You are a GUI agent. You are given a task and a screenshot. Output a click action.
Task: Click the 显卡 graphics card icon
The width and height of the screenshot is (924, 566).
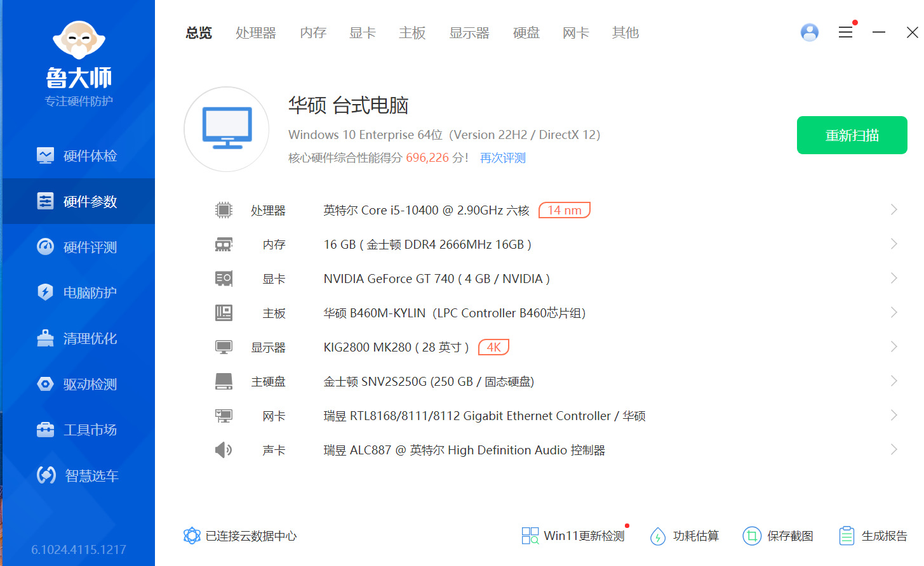click(x=224, y=279)
